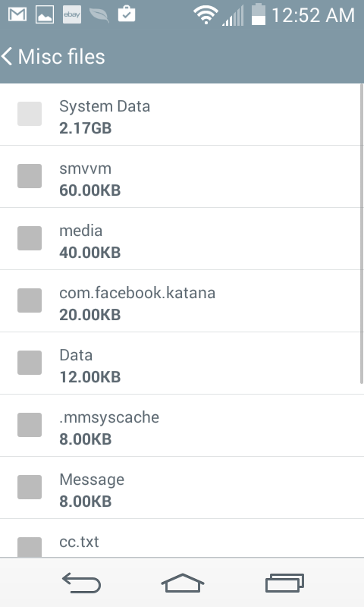
Task: Check the smvvm checkbox
Action: pyautogui.click(x=30, y=176)
